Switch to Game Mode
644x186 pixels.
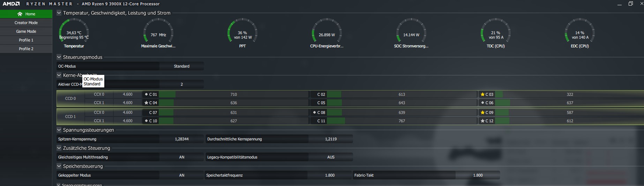[26, 31]
